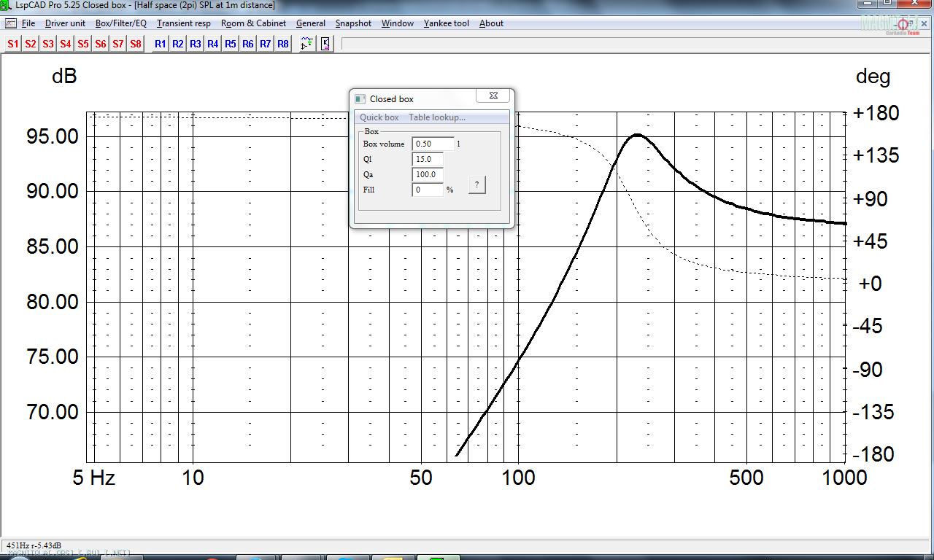
Task: Open the Room & Cabinet menu
Action: pyautogui.click(x=254, y=23)
